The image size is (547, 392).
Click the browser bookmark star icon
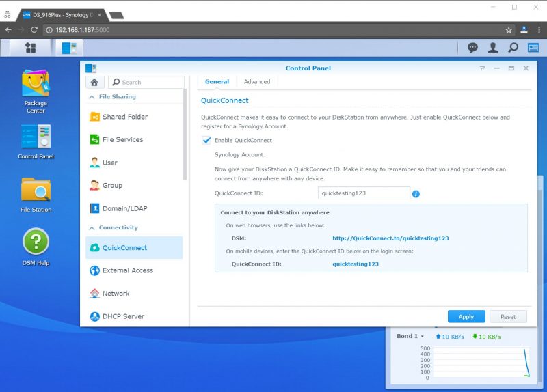pyautogui.click(x=509, y=30)
